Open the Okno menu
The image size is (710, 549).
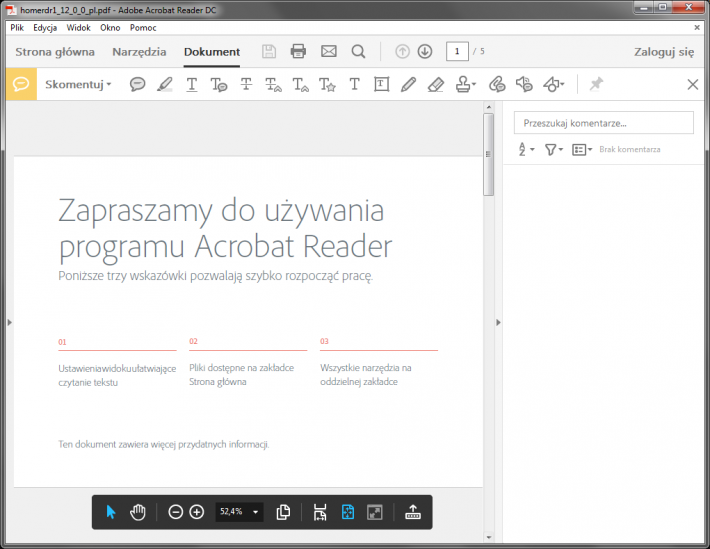[110, 28]
